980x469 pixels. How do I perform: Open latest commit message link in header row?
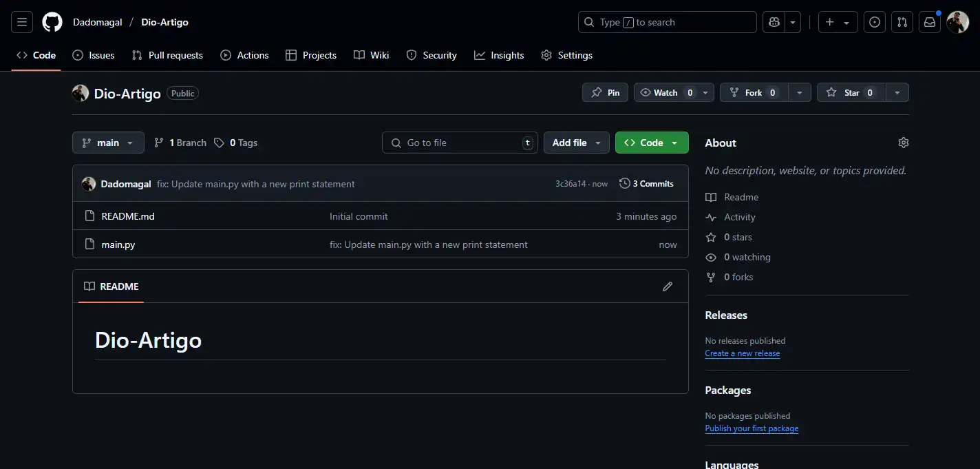(x=256, y=184)
